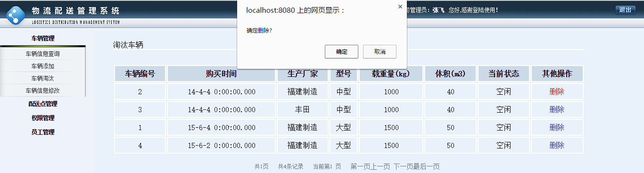
Task: Click the 车辆编号 column header
Action: pos(140,74)
